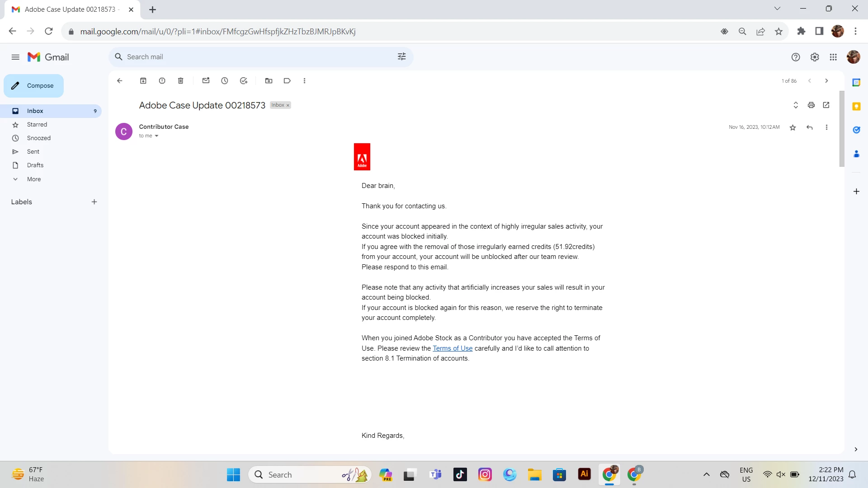Remove the Inbox label from the email
Screen dimensions: 868x488
(288, 105)
